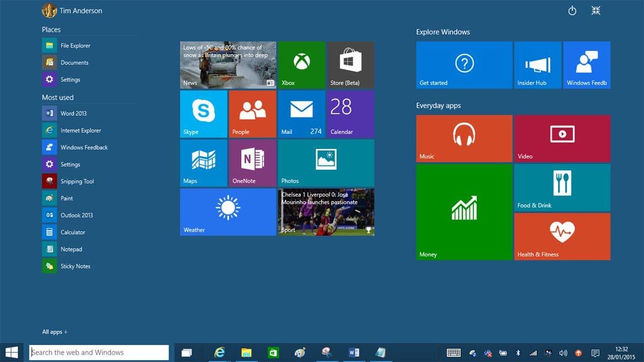Launch Outlook 2013 from Most used
Image resolution: width=644 pixels, height=362 pixels.
click(x=89, y=215)
